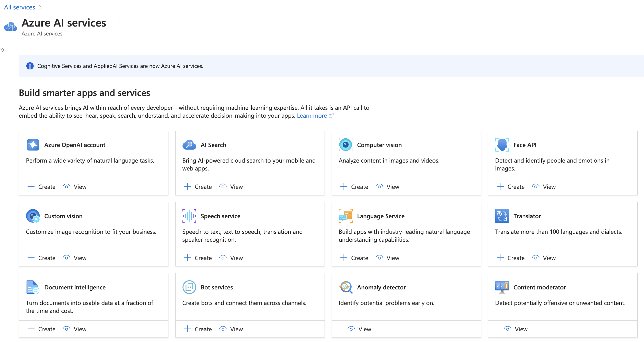Click the Translator icon

pyautogui.click(x=502, y=216)
